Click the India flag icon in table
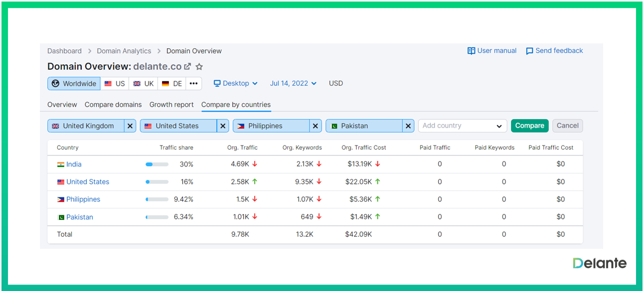 [61, 164]
